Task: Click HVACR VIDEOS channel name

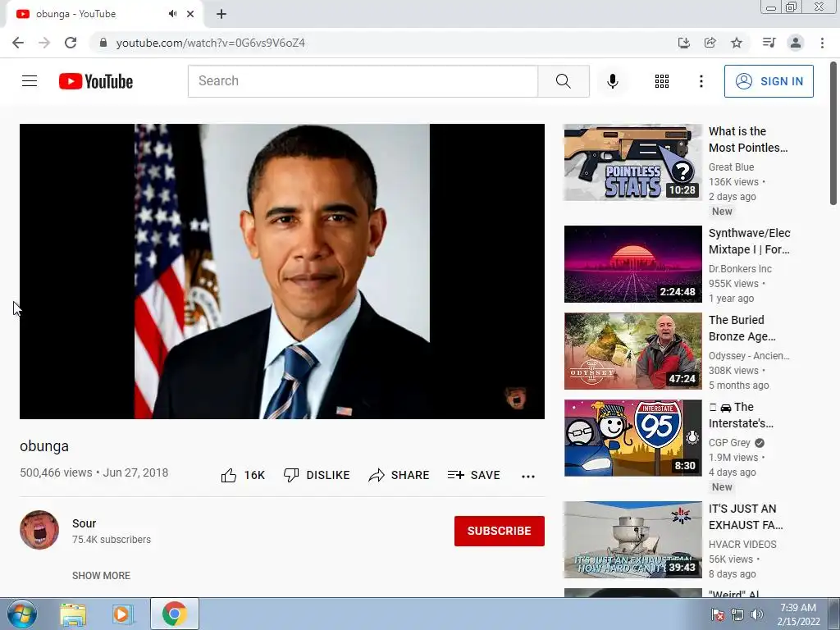Action: (x=742, y=545)
